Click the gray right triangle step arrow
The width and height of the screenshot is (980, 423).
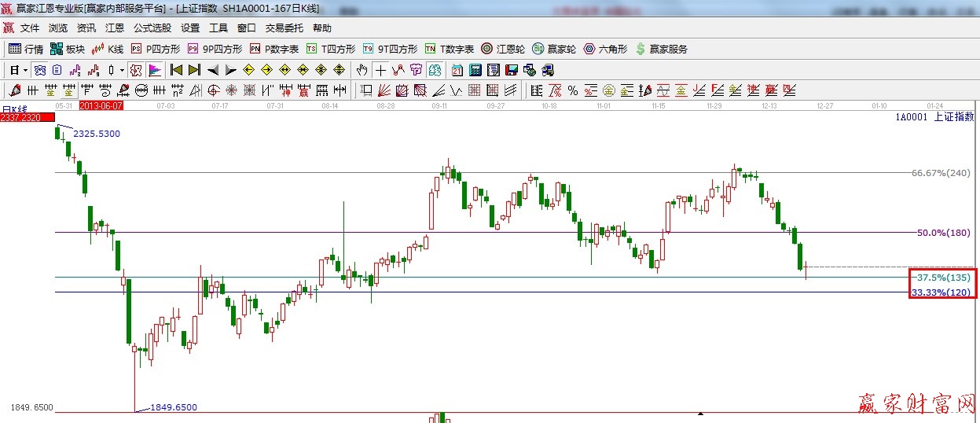[230, 70]
